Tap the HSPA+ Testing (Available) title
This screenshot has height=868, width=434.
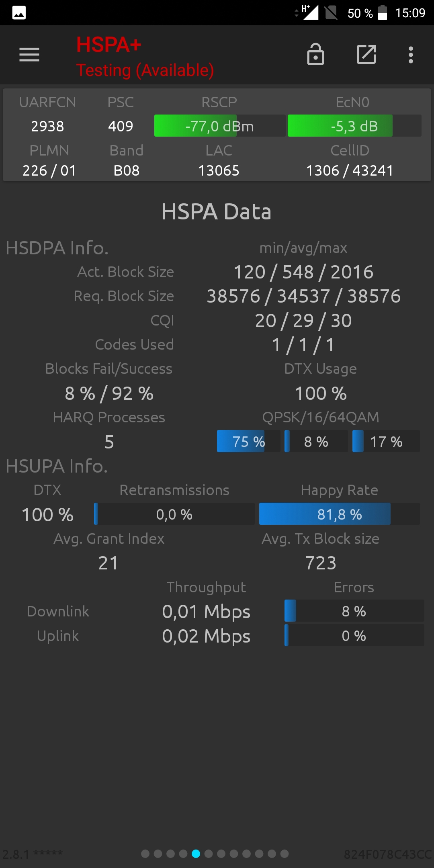145,57
